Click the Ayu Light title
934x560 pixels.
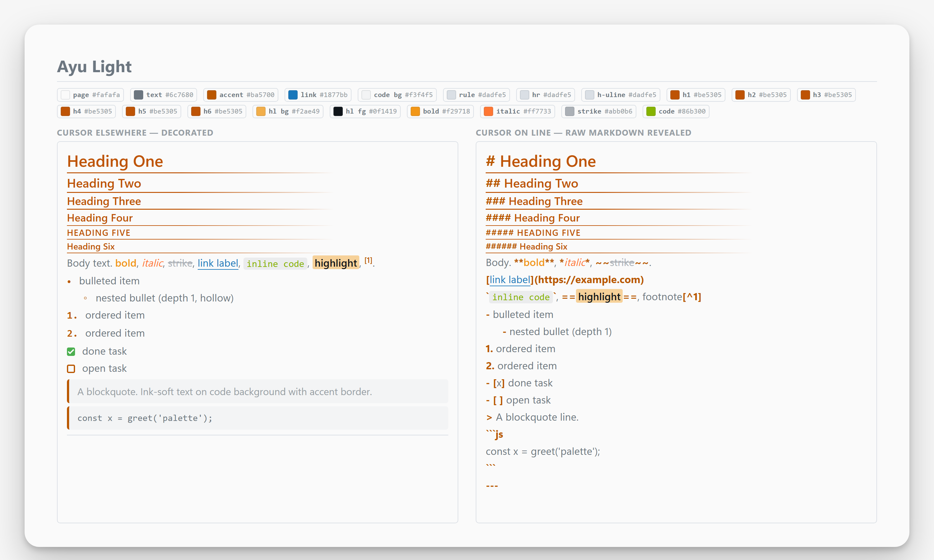pyautogui.click(x=94, y=66)
